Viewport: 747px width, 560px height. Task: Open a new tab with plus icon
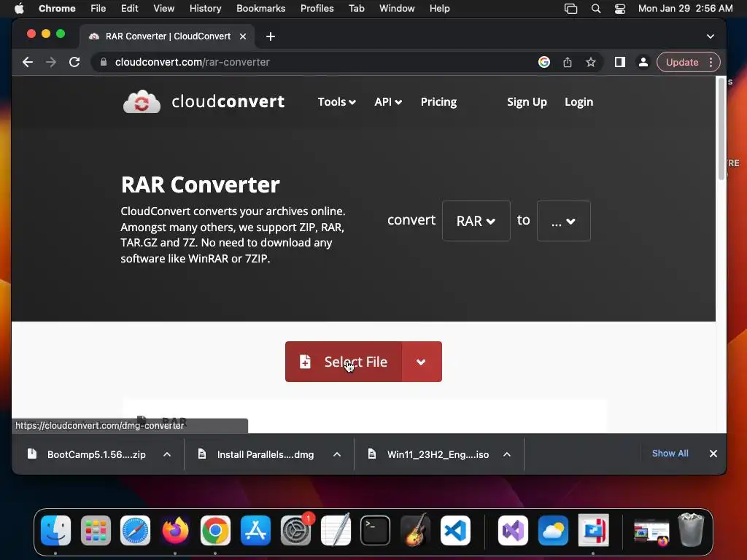(271, 36)
